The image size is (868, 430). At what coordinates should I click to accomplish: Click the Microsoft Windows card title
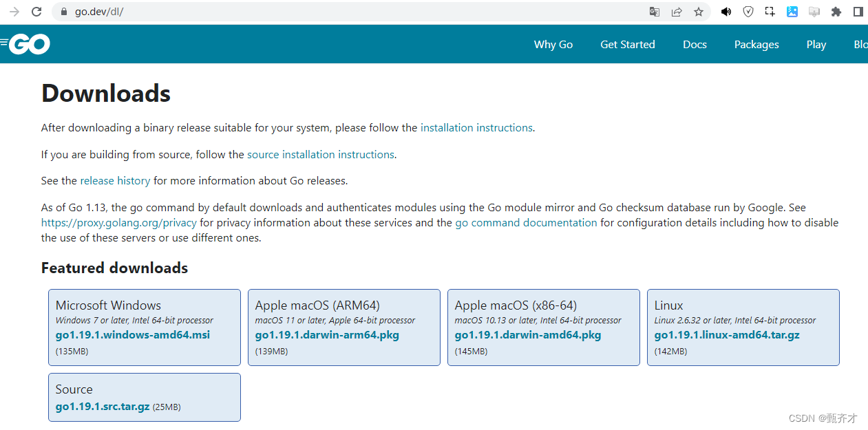pos(108,305)
